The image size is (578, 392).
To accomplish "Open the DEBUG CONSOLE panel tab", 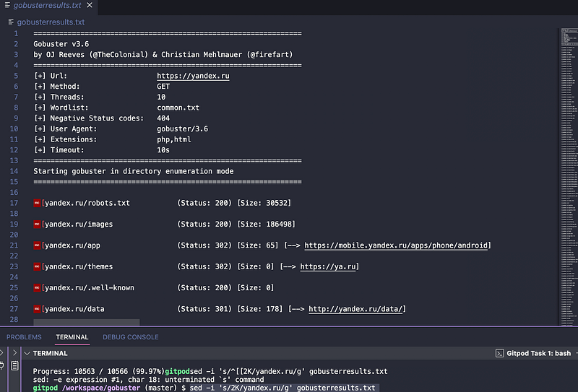I will coord(131,337).
